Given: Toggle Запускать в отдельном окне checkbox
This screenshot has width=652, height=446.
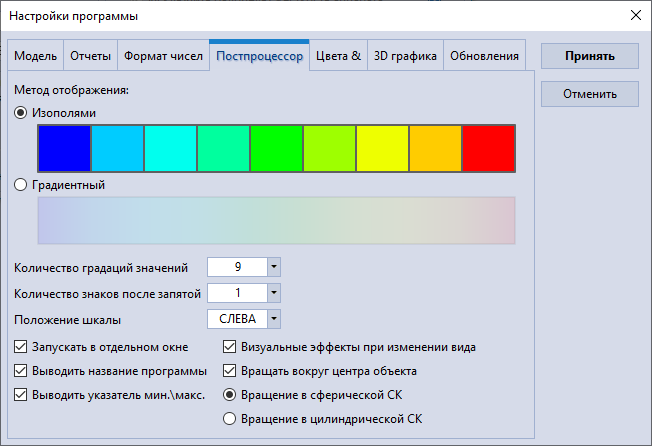Looking at the screenshot, I should 20,347.
